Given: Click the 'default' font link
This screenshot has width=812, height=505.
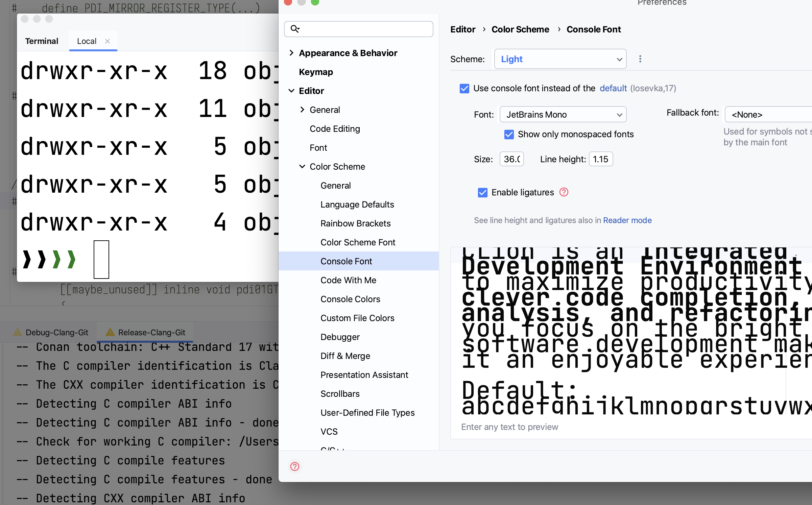Looking at the screenshot, I should (x=613, y=88).
